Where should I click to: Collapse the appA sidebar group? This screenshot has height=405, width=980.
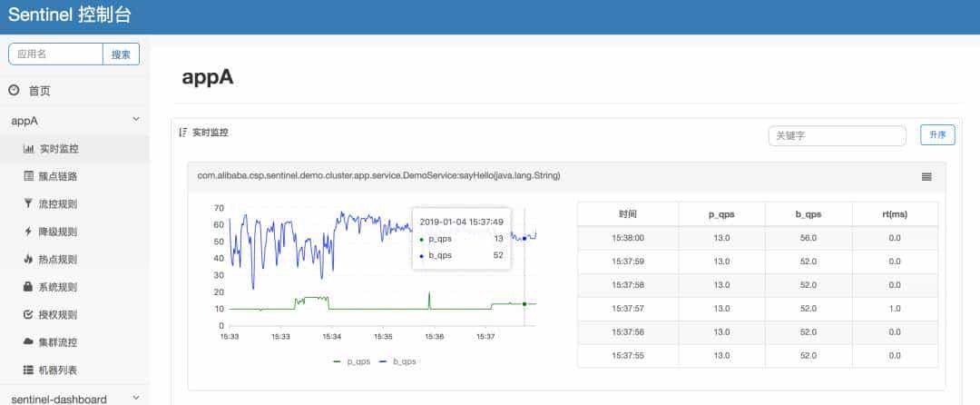[136, 120]
